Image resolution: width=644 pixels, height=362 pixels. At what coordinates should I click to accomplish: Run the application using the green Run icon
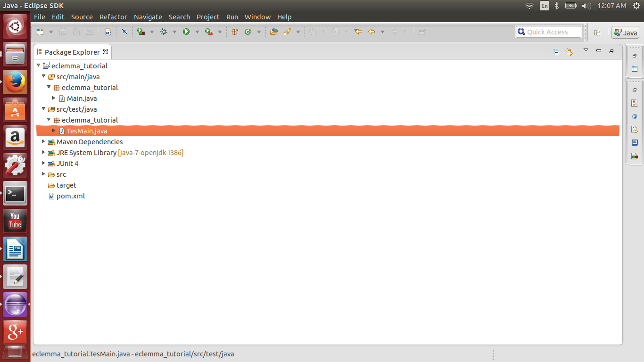tap(186, 32)
